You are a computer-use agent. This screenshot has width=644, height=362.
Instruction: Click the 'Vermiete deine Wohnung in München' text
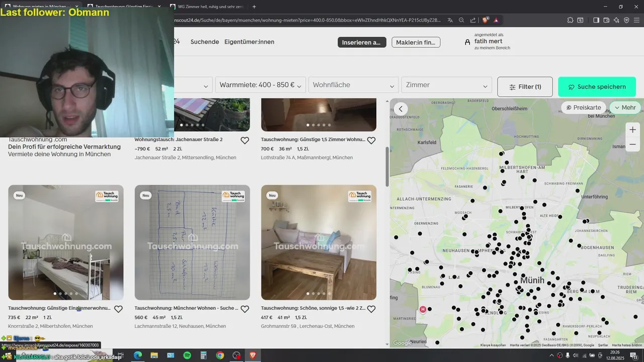(x=59, y=154)
